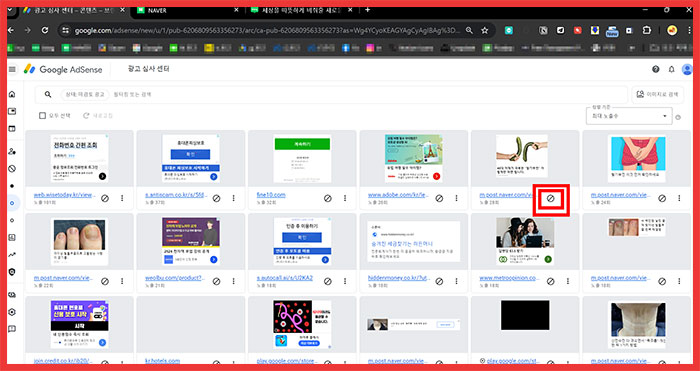
Task: Click the fine10.com ad preview thumbnail
Action: tap(302, 158)
